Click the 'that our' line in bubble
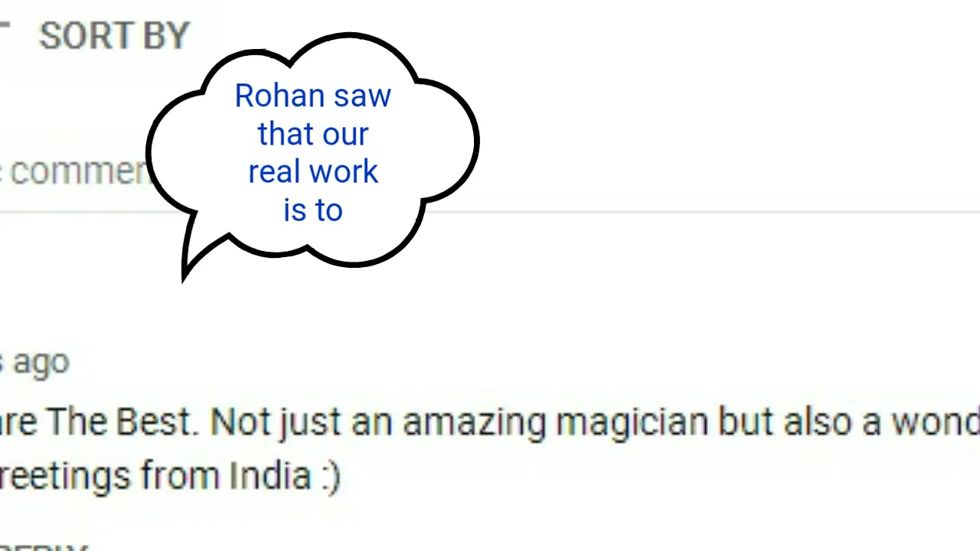980x551 pixels. point(312,134)
